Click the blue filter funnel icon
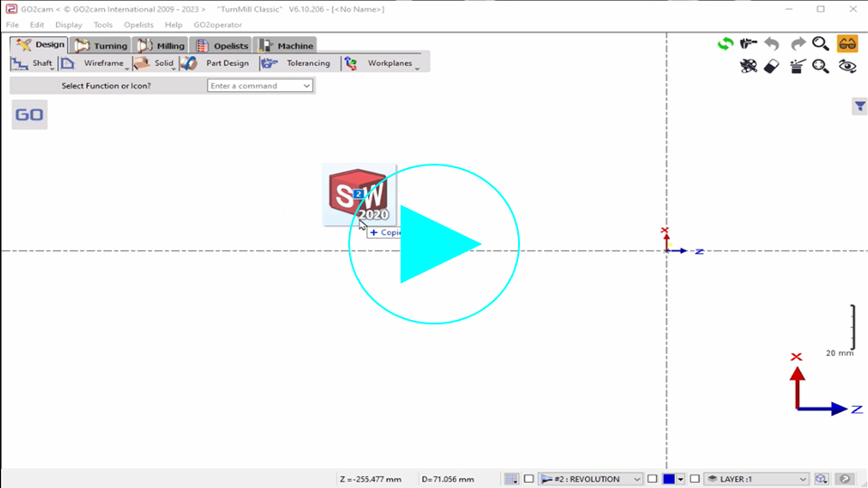 point(859,107)
